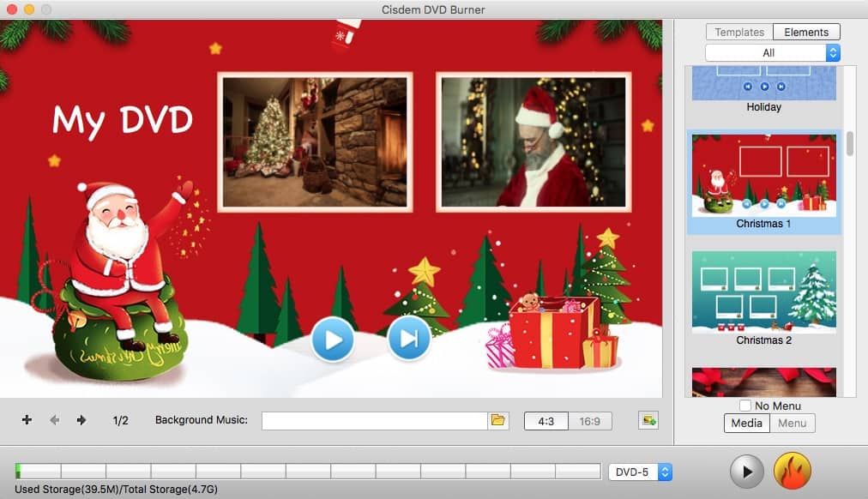
Task: Click the gray preview play button
Action: click(747, 472)
